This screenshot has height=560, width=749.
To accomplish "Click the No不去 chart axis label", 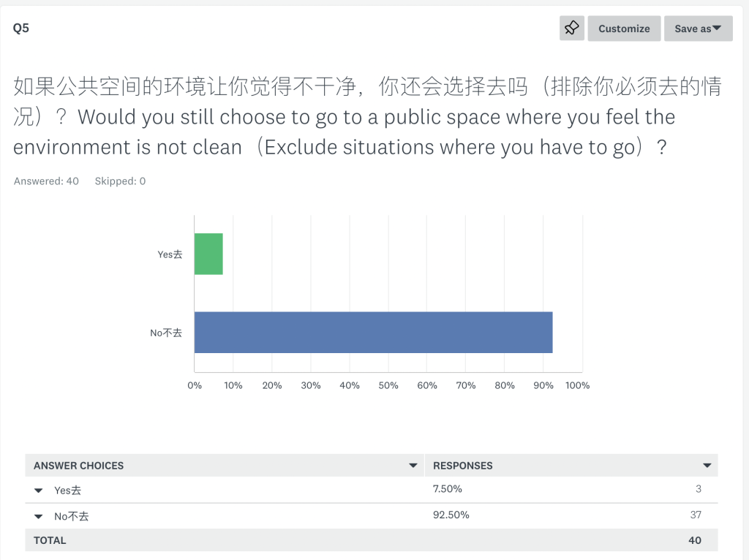I will click(x=166, y=333).
